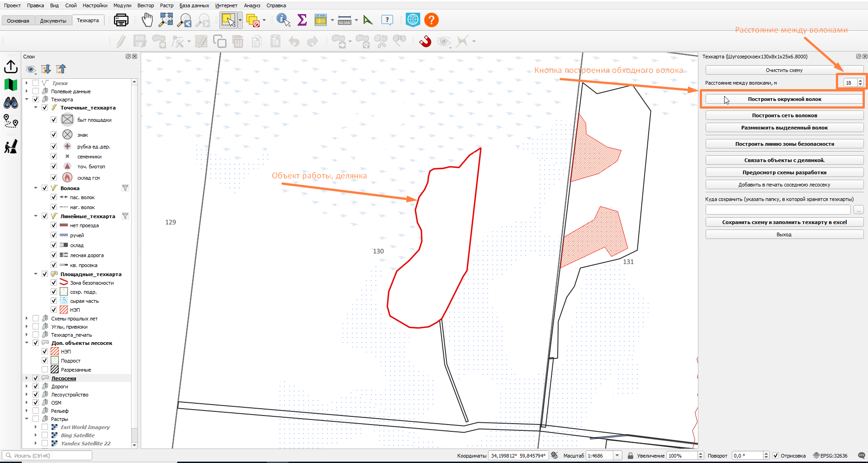Image resolution: width=868 pixels, height=463 pixels.
Task: Click the expand all layers icon
Action: (46, 69)
